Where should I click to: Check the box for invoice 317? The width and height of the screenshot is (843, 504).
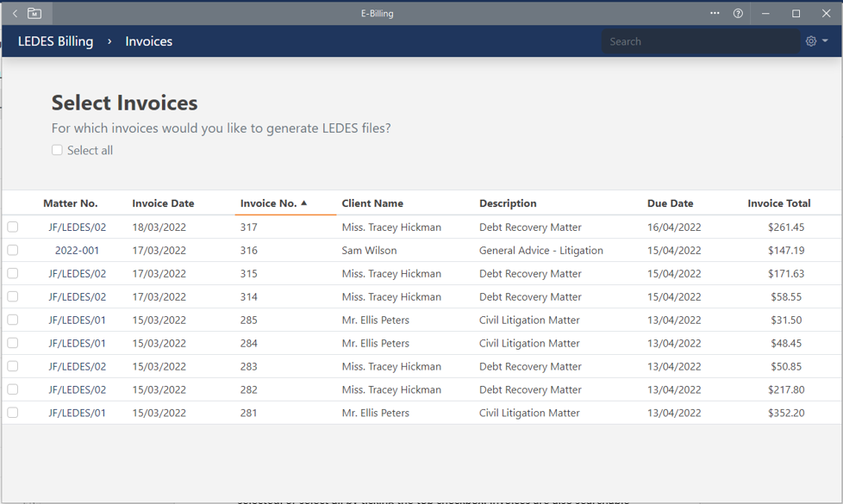[13, 227]
